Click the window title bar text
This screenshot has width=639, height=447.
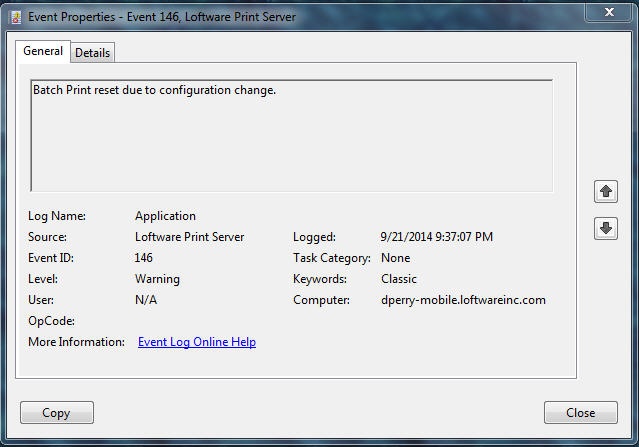[x=161, y=17]
